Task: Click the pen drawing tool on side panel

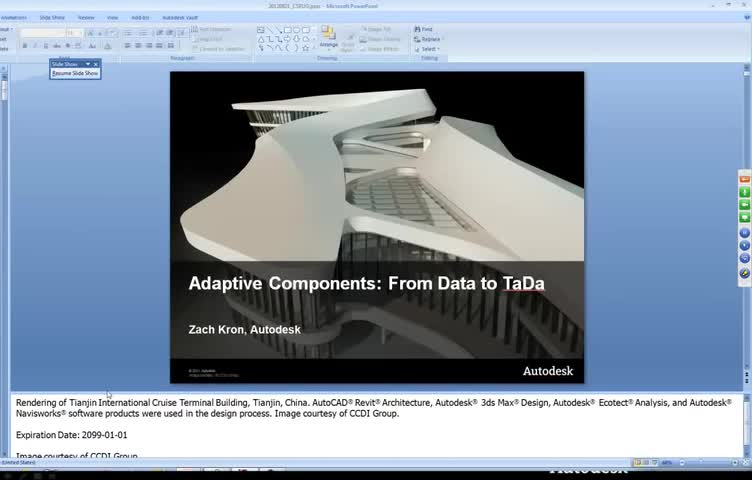Action: coord(744,273)
